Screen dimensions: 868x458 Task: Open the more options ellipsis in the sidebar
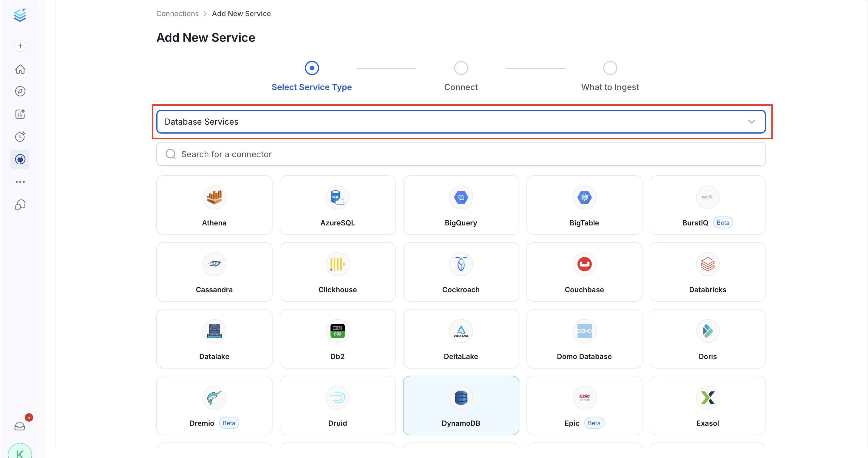pyautogui.click(x=20, y=182)
